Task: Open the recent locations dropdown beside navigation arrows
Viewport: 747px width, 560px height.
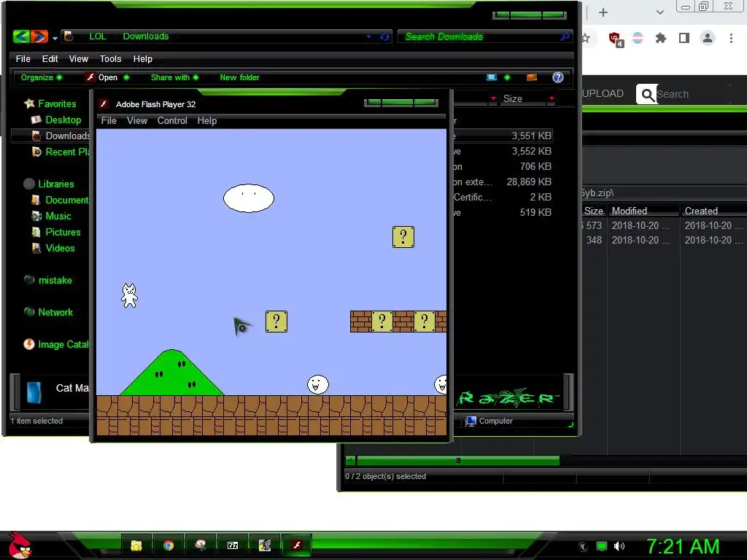Action: click(x=55, y=38)
